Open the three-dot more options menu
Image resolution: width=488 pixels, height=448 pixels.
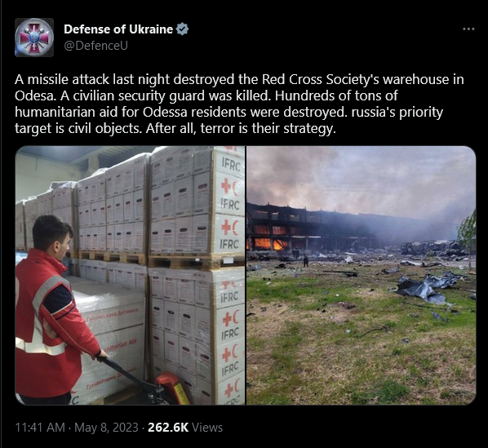pos(468,29)
